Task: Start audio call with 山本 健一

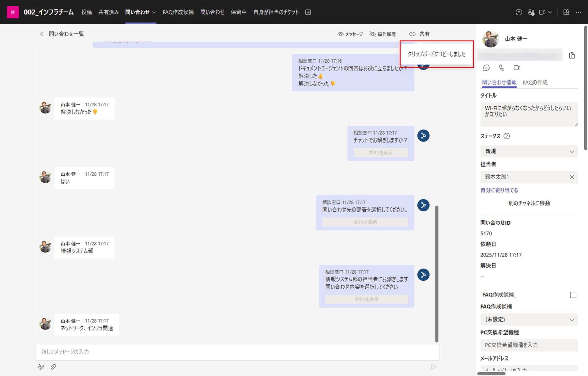Action: pos(501,68)
